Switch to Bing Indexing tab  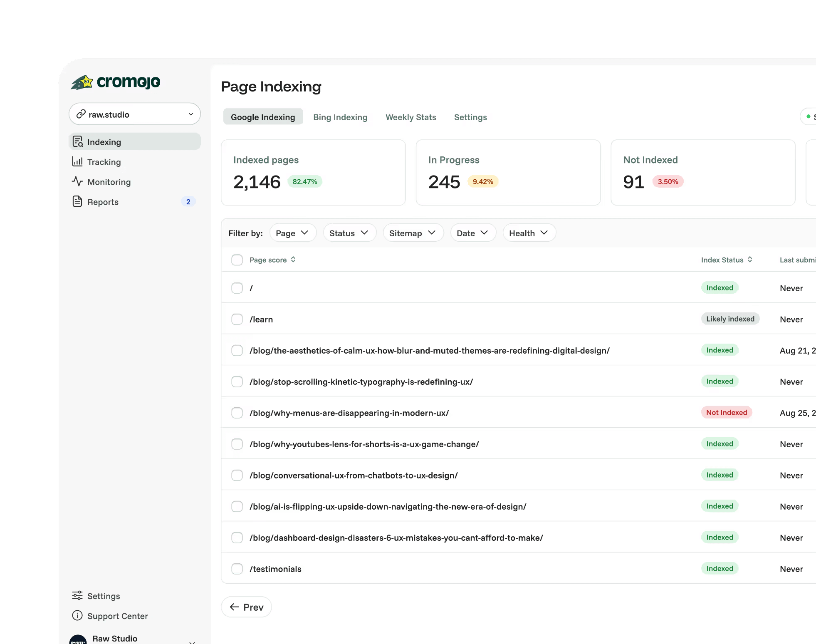point(340,117)
